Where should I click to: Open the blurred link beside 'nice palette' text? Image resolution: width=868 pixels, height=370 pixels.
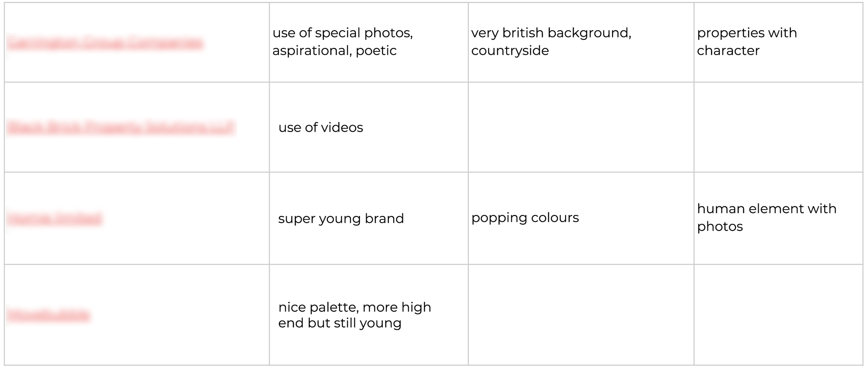(48, 314)
